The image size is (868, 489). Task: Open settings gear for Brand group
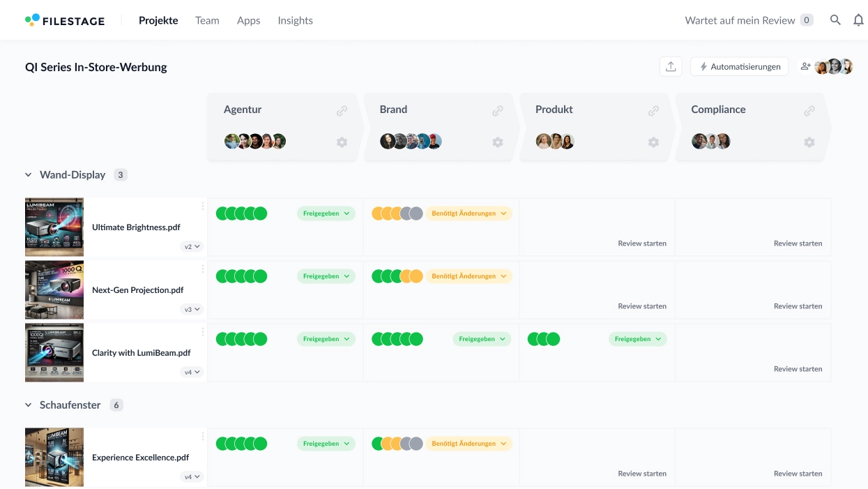(497, 142)
